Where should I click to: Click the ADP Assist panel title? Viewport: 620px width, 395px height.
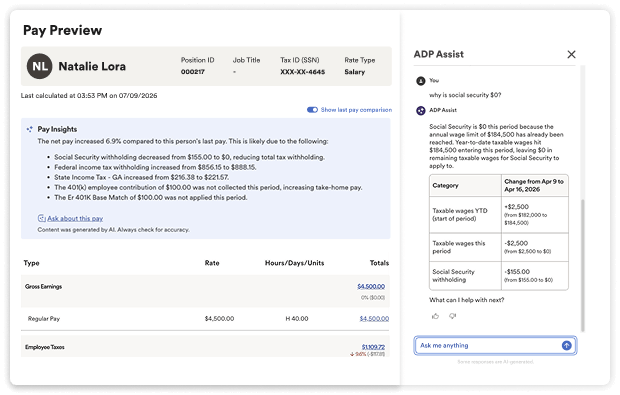[x=439, y=54]
